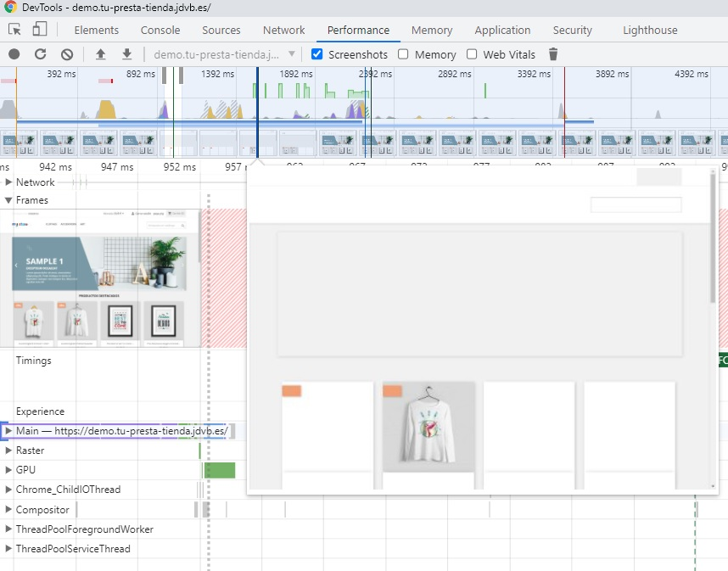Image resolution: width=728 pixels, height=571 pixels.
Task: Open the Lighthouse tab
Action: pos(650,31)
